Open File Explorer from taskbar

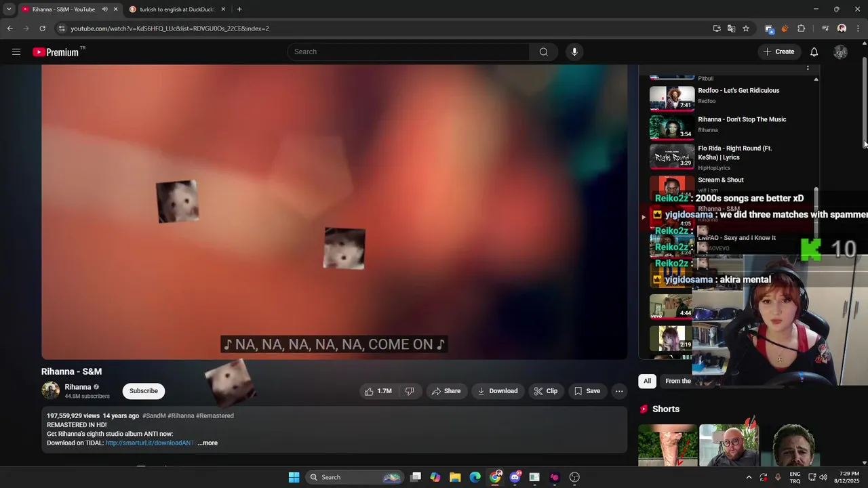point(455,477)
